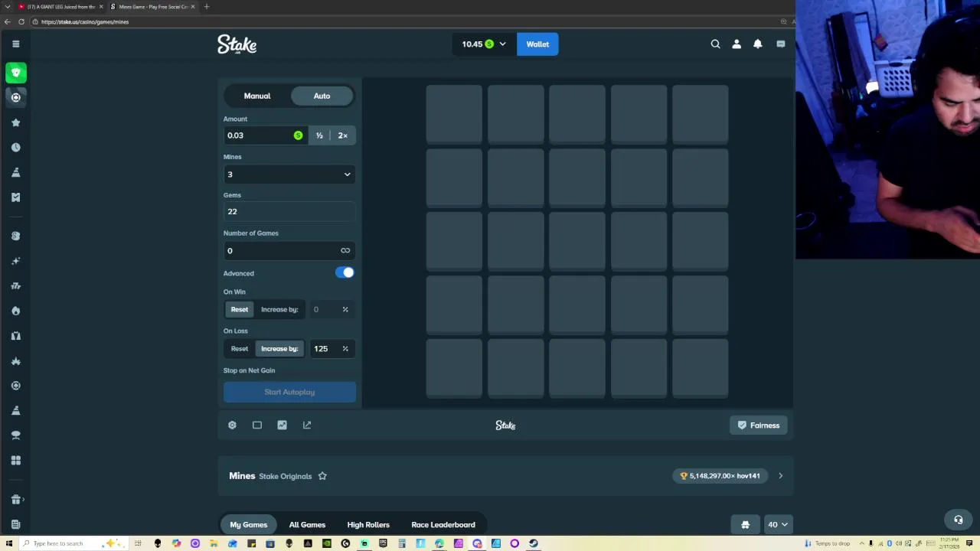980x551 pixels.
Task: Click the Number of Games input
Action: pos(289,251)
